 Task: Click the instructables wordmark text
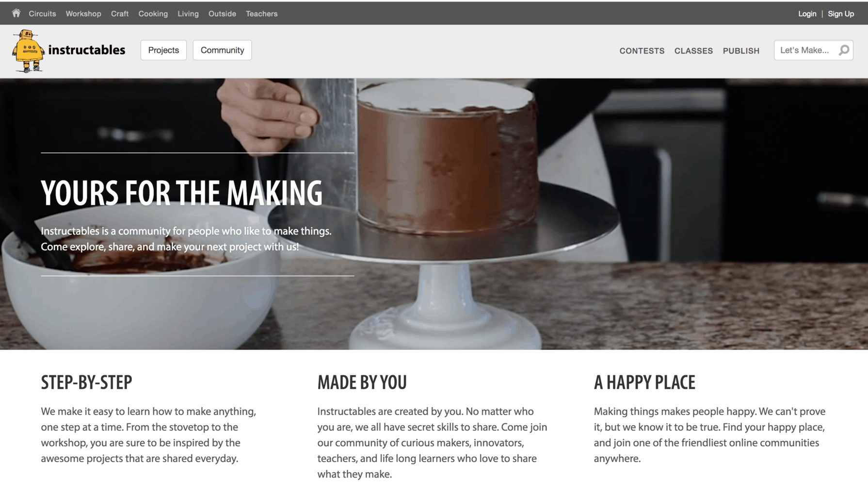click(x=87, y=50)
